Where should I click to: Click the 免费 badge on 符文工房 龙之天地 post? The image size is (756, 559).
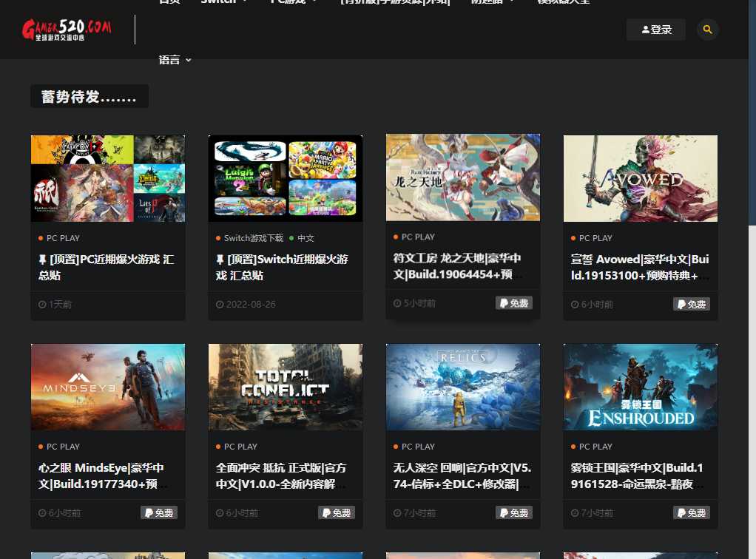tap(514, 302)
